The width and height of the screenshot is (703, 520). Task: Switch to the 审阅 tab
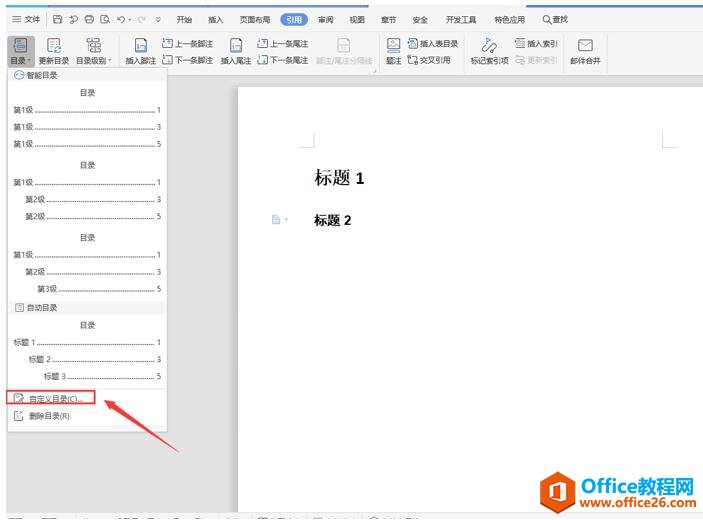tap(325, 20)
